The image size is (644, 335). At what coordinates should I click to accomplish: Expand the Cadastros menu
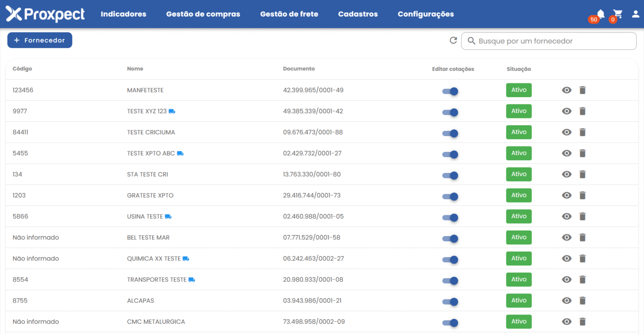[358, 14]
